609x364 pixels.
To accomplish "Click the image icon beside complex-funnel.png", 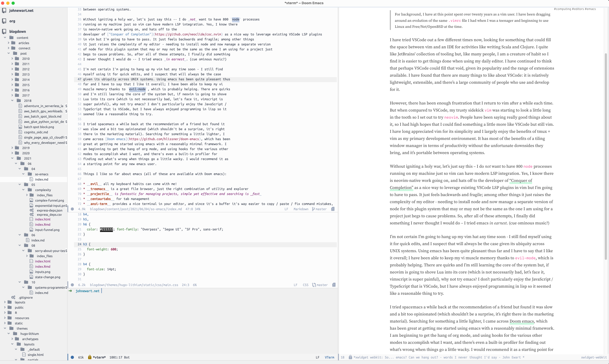I will coord(31,200).
